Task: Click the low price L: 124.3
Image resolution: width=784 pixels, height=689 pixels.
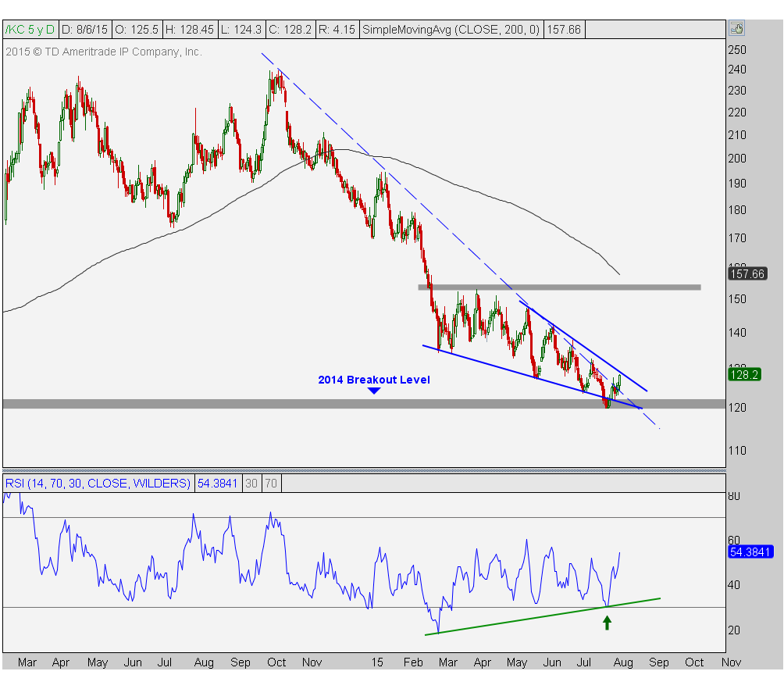Action: 241,30
